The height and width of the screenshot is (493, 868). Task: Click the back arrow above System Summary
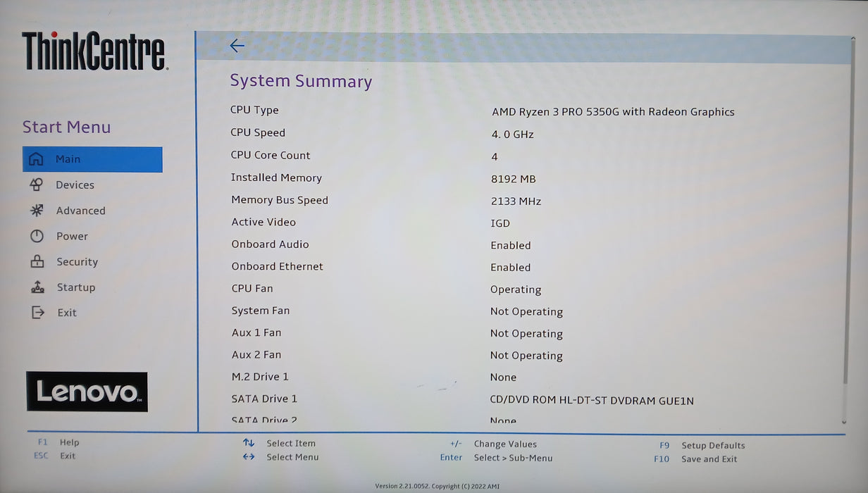click(237, 46)
